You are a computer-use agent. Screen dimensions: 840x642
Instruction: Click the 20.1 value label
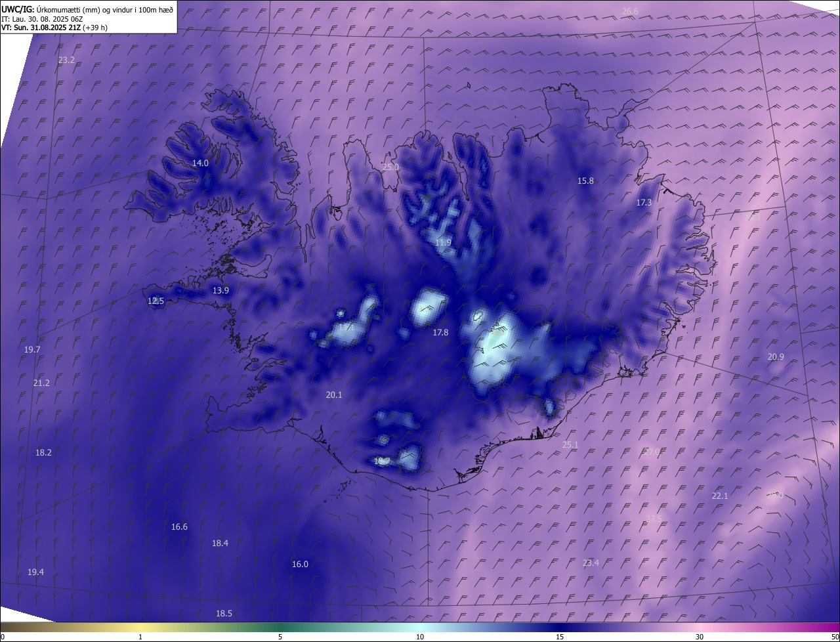[x=334, y=395]
